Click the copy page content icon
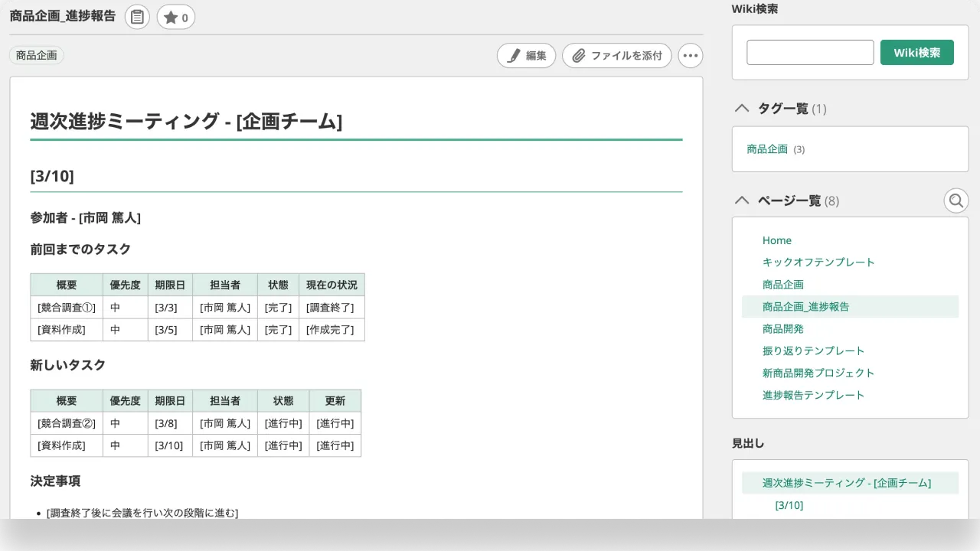Screen dimensions: 980x551 (136, 16)
